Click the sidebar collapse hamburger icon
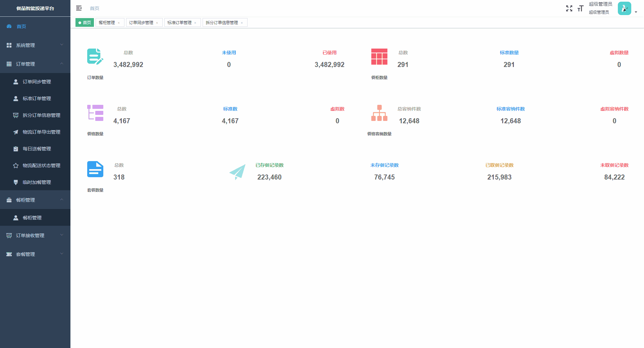 pyautogui.click(x=79, y=8)
